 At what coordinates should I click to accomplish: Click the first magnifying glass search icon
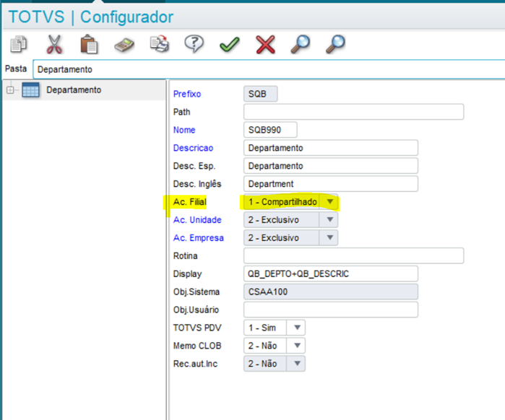pyautogui.click(x=300, y=44)
